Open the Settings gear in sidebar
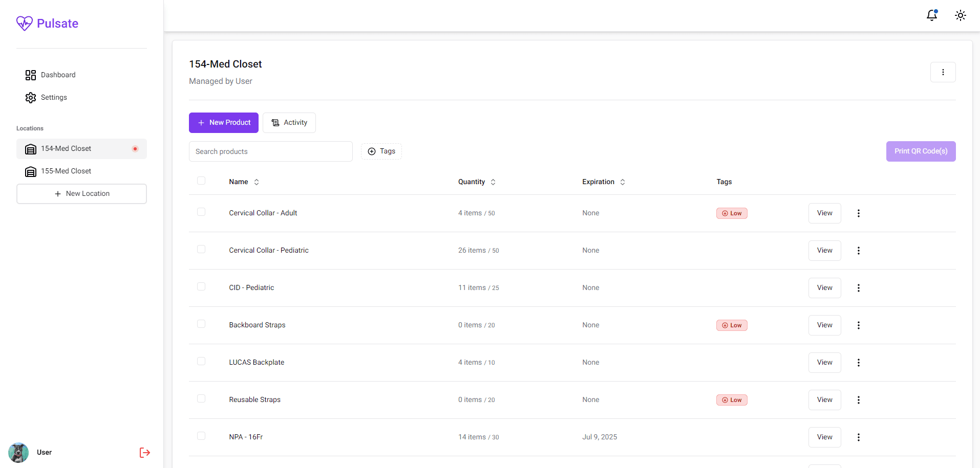The image size is (980, 468). tap(31, 98)
